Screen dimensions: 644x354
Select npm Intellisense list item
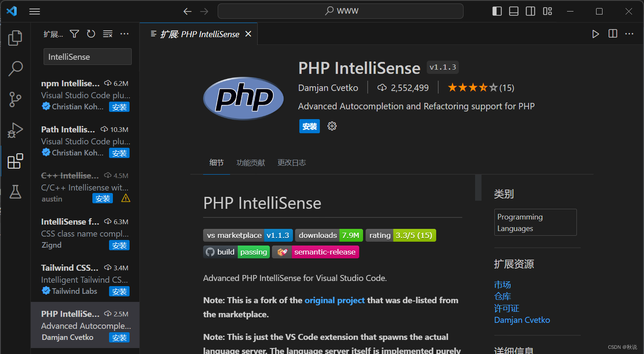pyautogui.click(x=85, y=95)
